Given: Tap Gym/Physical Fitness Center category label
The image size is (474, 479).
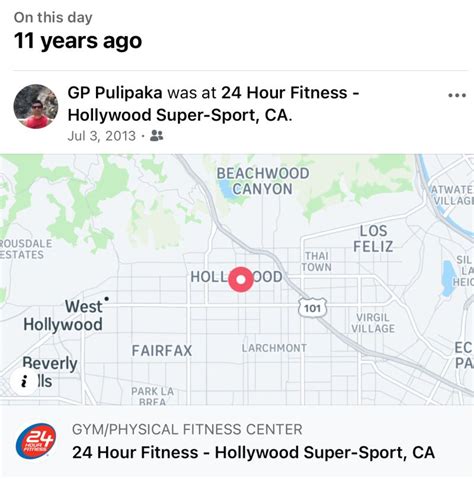Looking at the screenshot, I should click(x=187, y=429).
